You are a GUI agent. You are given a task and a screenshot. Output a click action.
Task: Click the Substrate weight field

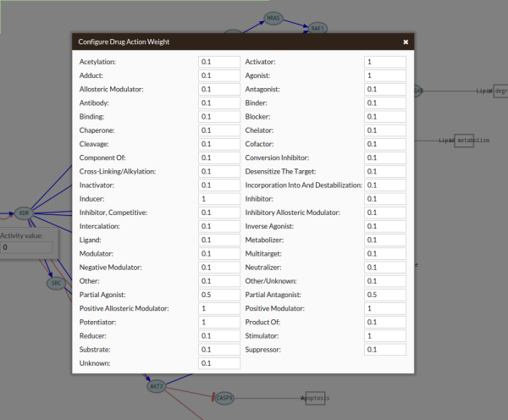(x=219, y=350)
